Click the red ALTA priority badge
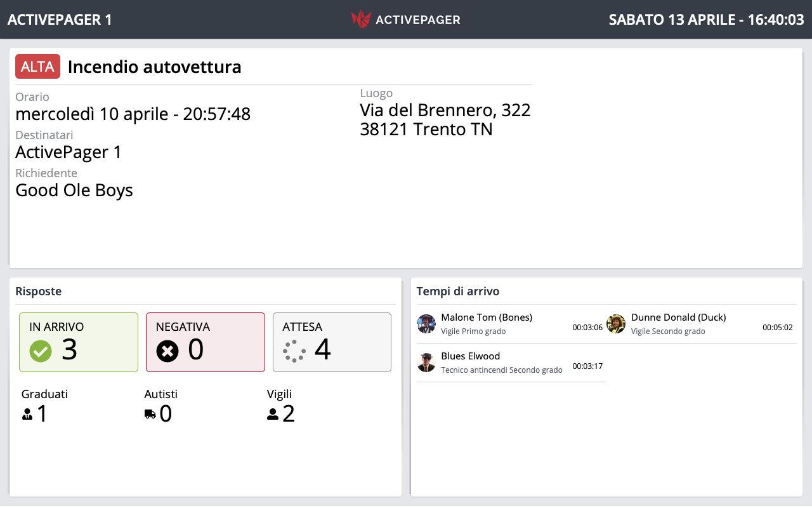The width and height of the screenshot is (812, 508). click(x=37, y=66)
